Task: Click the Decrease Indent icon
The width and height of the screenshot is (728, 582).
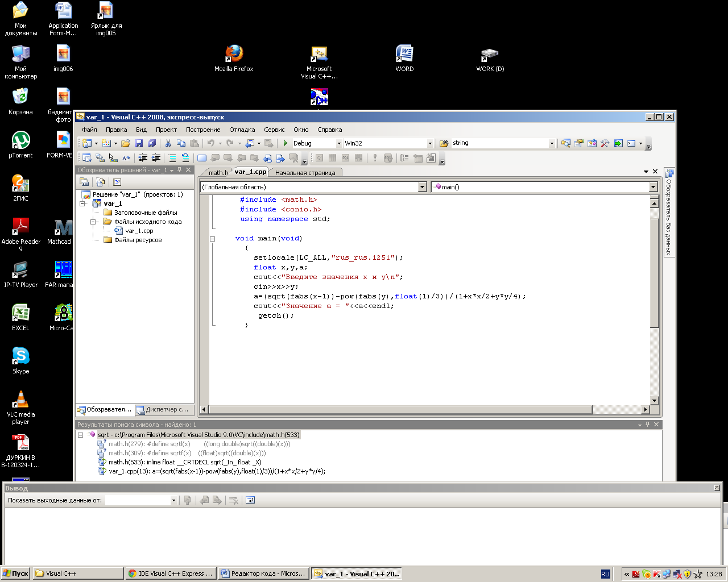Action: (x=143, y=158)
